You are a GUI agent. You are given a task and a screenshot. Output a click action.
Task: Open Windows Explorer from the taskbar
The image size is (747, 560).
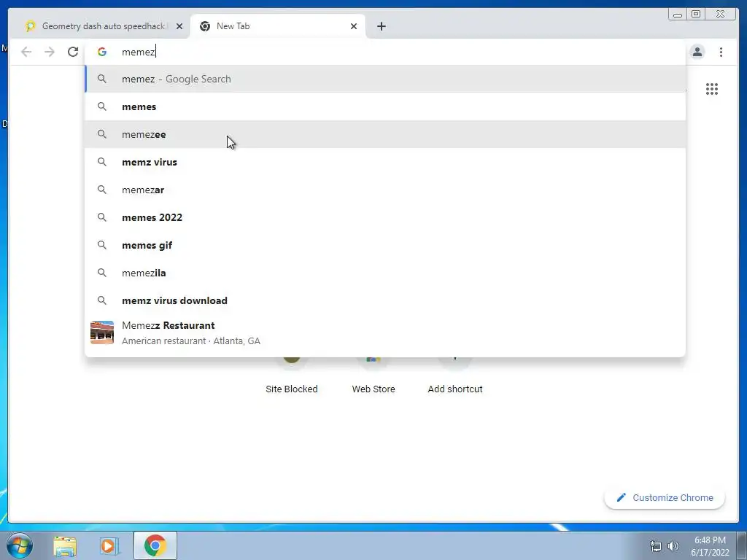(65, 546)
